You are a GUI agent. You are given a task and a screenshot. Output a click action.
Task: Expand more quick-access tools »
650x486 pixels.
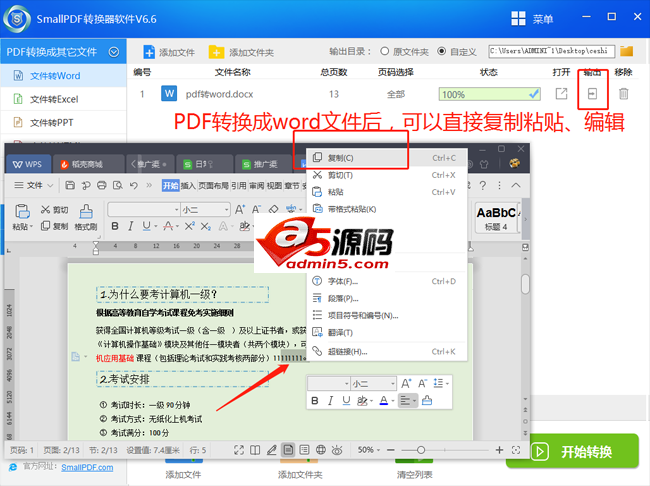pos(149,185)
